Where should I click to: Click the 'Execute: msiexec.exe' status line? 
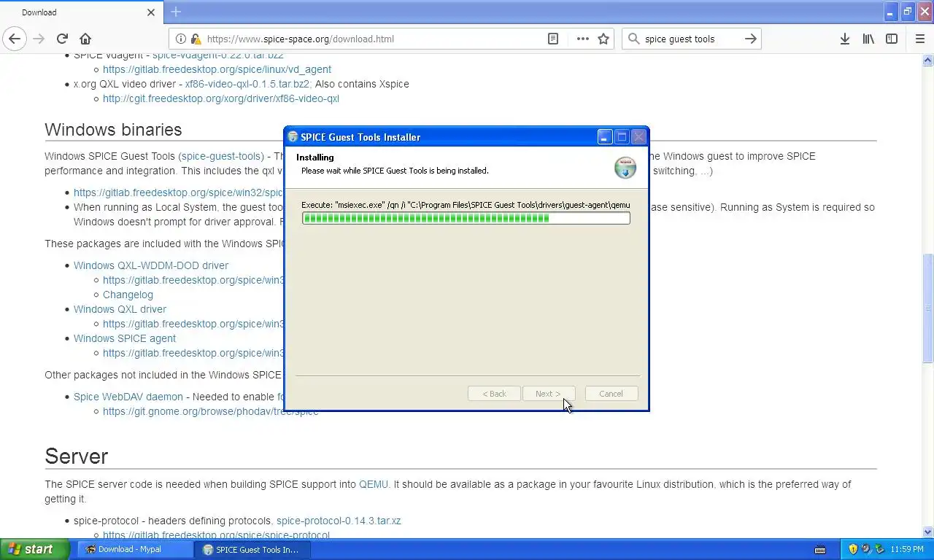click(x=466, y=205)
